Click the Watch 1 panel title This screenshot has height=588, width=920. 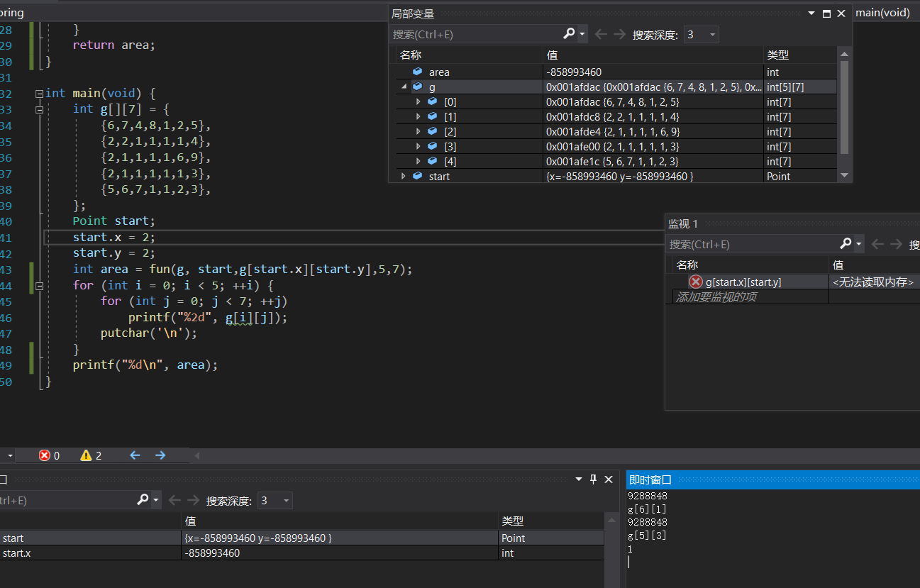[683, 223]
